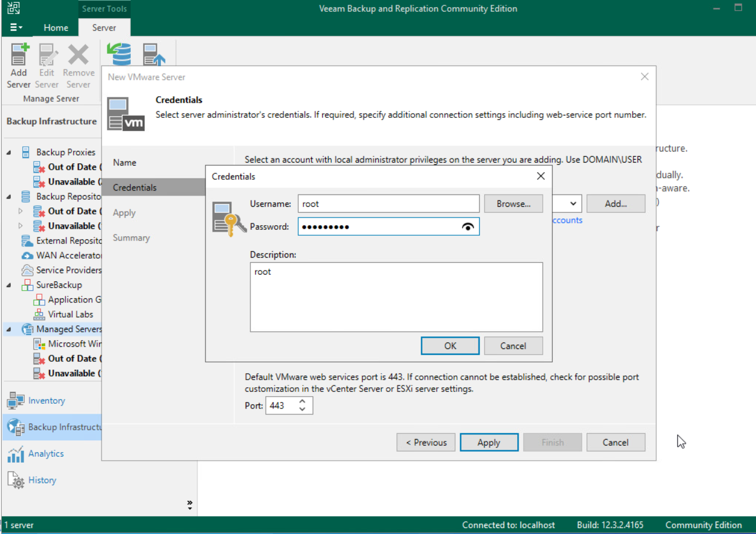Viewport: 756px width, 534px height.
Task: Show password with the eye icon
Action: point(468,227)
